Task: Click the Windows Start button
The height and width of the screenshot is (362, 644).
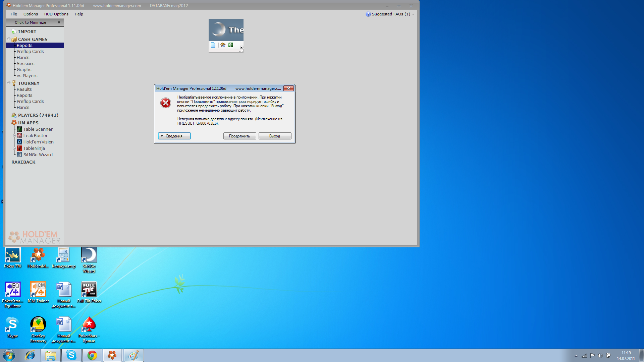Action: tap(9, 355)
